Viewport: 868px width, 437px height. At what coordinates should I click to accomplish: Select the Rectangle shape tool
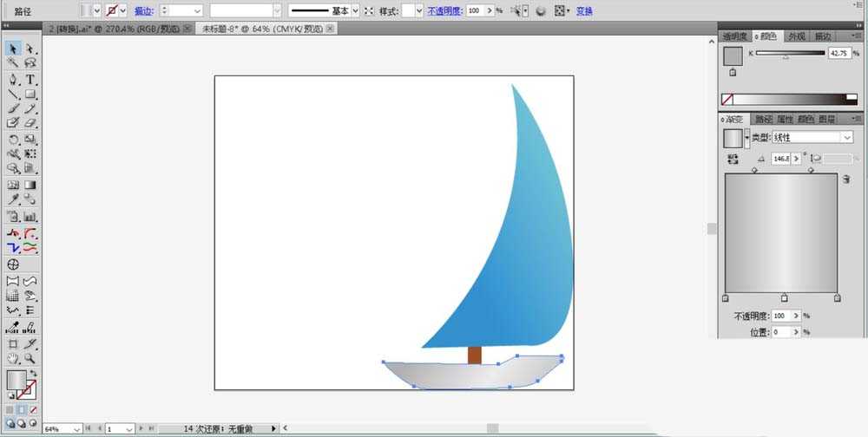tap(30, 94)
